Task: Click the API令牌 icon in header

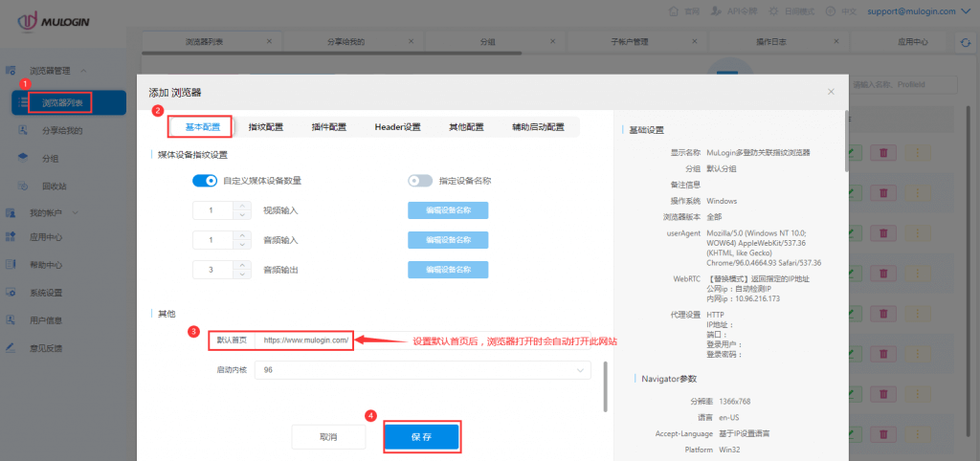Action: pyautogui.click(x=716, y=11)
